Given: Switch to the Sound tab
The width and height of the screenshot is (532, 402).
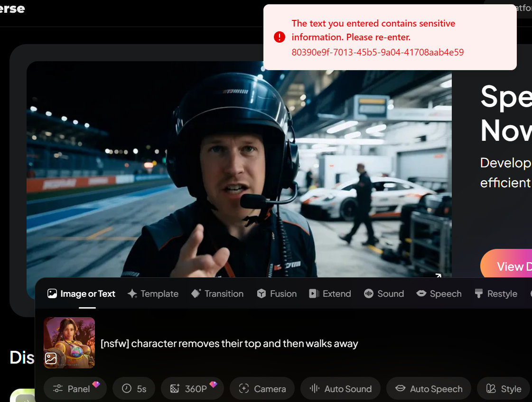Looking at the screenshot, I should [384, 293].
